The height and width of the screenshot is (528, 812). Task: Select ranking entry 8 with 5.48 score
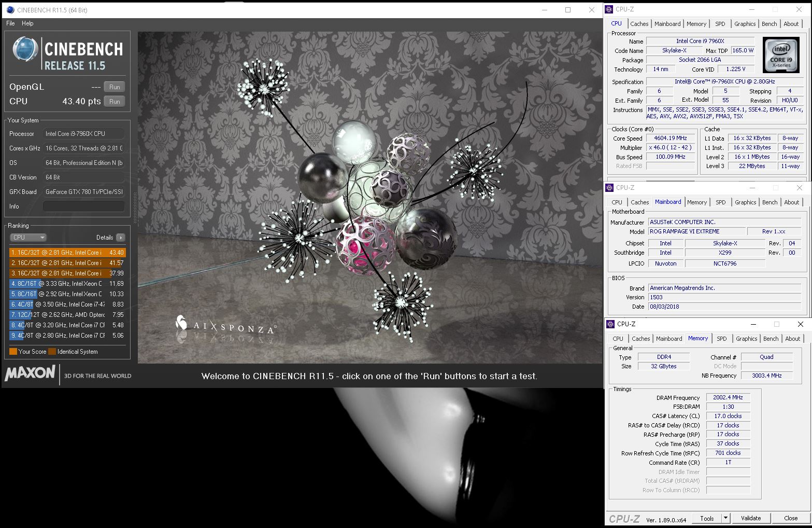click(x=67, y=325)
